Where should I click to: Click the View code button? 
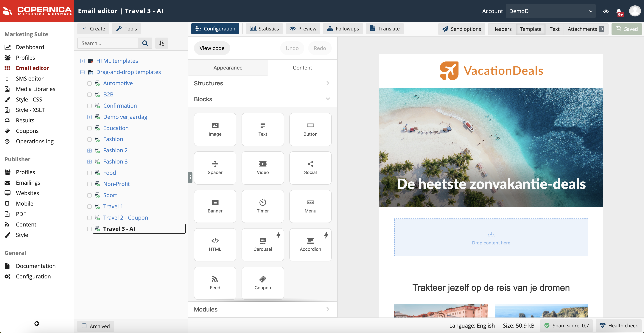pyautogui.click(x=212, y=48)
